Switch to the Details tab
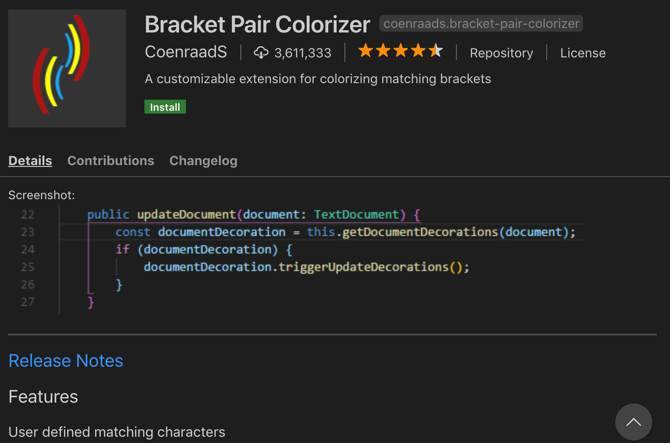This screenshot has height=443, width=670. [x=30, y=160]
